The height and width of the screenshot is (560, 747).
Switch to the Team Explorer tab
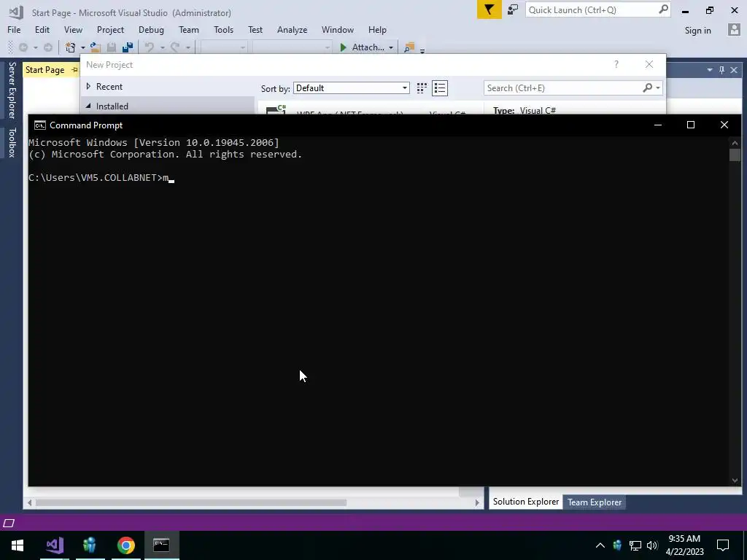[594, 502]
